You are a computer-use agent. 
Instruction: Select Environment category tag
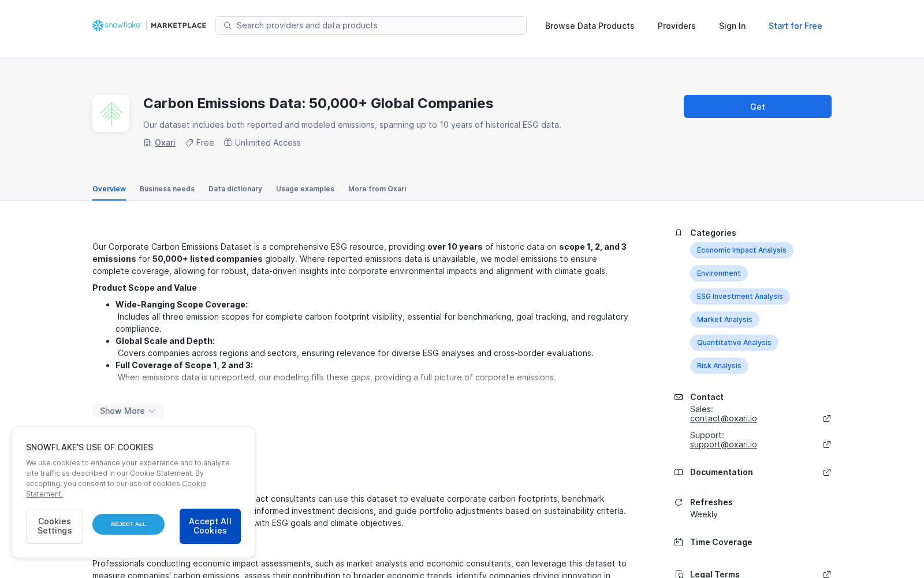click(719, 273)
